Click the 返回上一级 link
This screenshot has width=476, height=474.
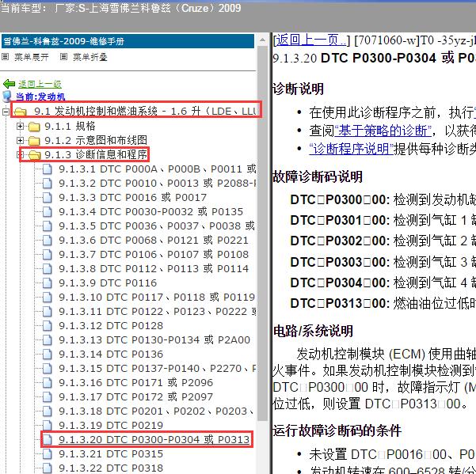coord(40,84)
